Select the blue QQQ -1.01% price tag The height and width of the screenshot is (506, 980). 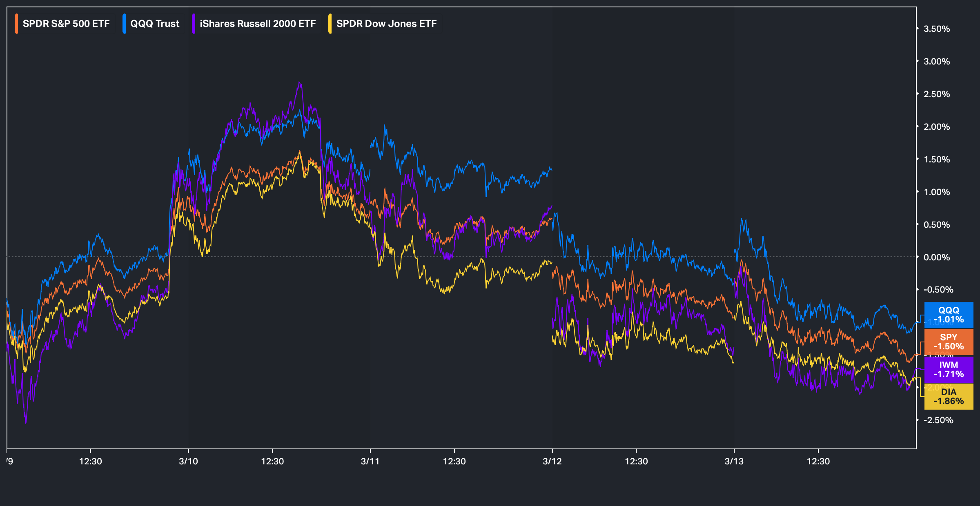pyautogui.click(x=948, y=315)
